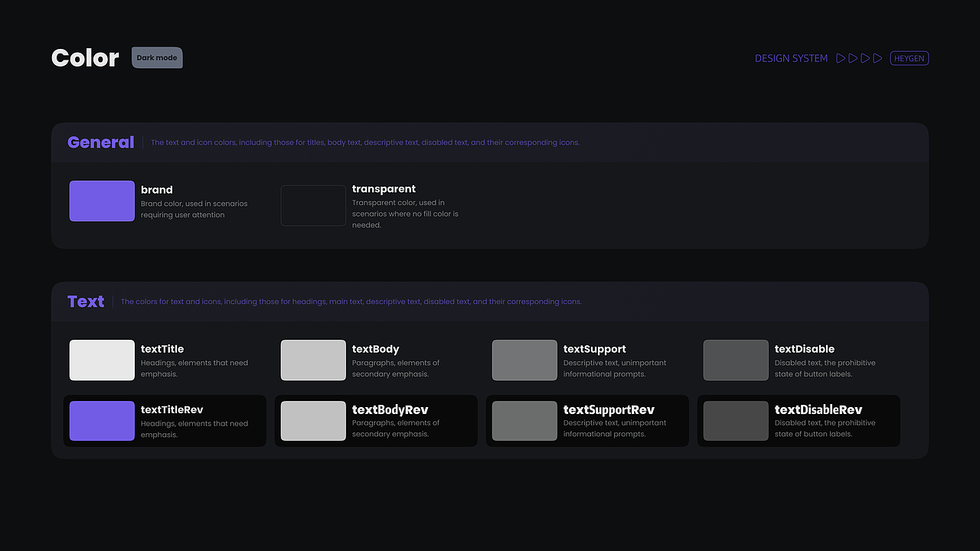Click the HEYGEN outlined tag

pos(910,58)
